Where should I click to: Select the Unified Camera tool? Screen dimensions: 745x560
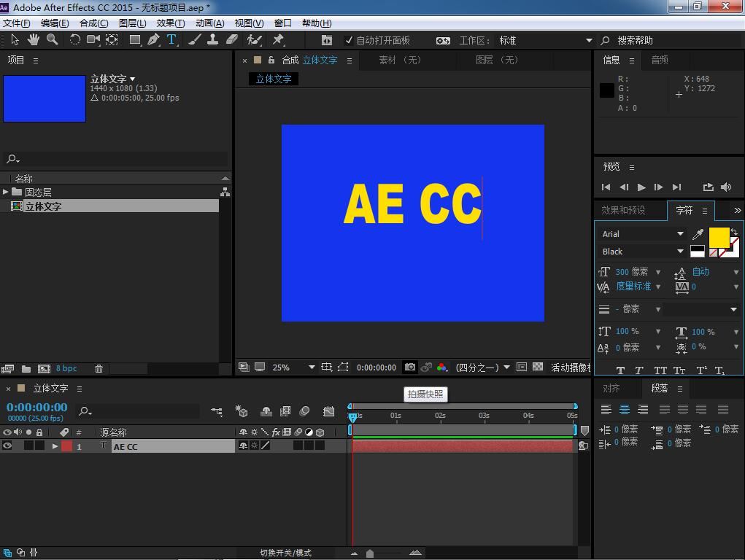point(93,40)
